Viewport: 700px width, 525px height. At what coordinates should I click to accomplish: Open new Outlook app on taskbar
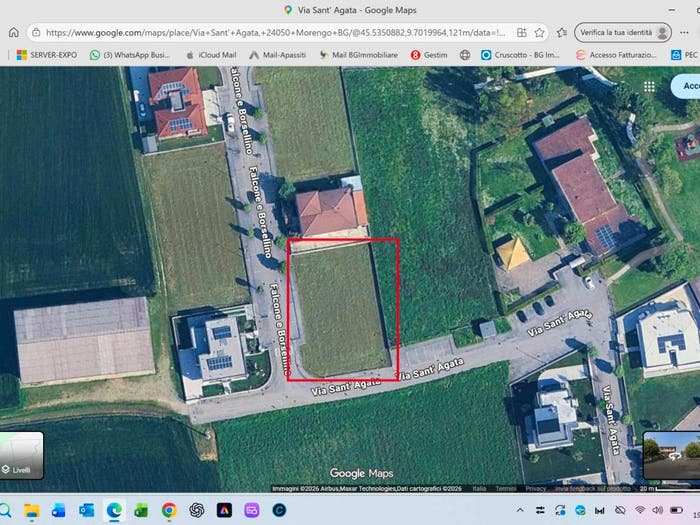click(58, 510)
